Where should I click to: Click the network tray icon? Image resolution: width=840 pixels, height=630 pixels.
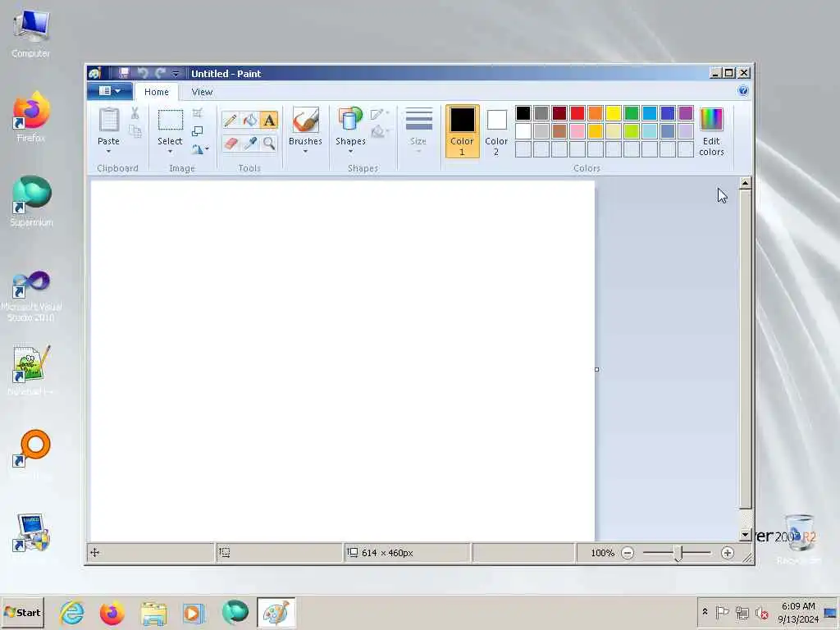click(742, 612)
